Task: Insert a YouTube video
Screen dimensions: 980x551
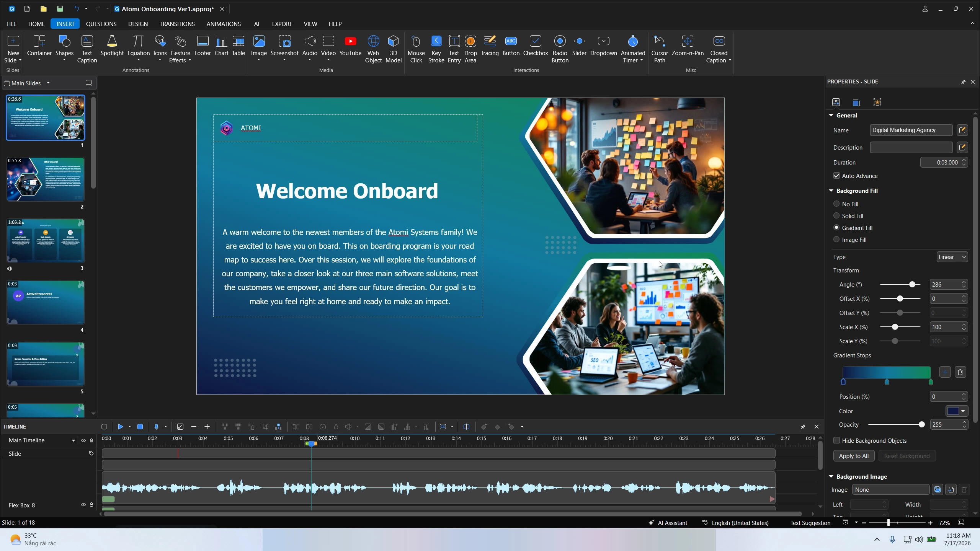Action: pyautogui.click(x=350, y=46)
